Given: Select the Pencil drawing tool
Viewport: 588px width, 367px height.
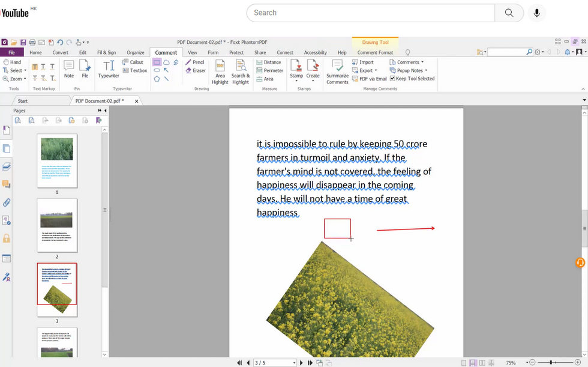Looking at the screenshot, I should [x=195, y=62].
